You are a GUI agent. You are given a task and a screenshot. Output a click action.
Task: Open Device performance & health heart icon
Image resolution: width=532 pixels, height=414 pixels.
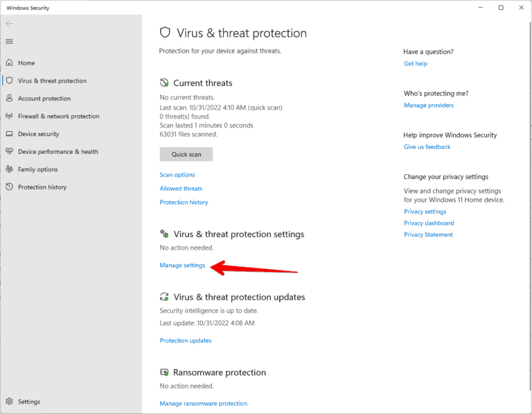tap(10, 152)
